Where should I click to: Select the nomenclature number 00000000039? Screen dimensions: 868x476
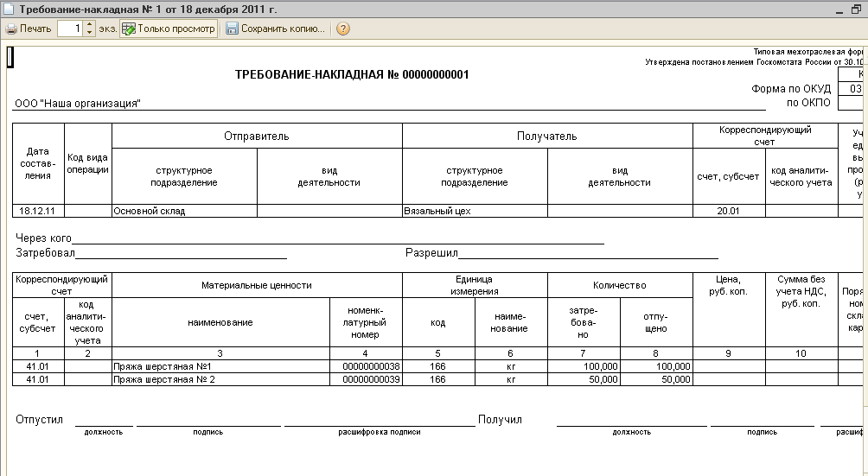(366, 379)
